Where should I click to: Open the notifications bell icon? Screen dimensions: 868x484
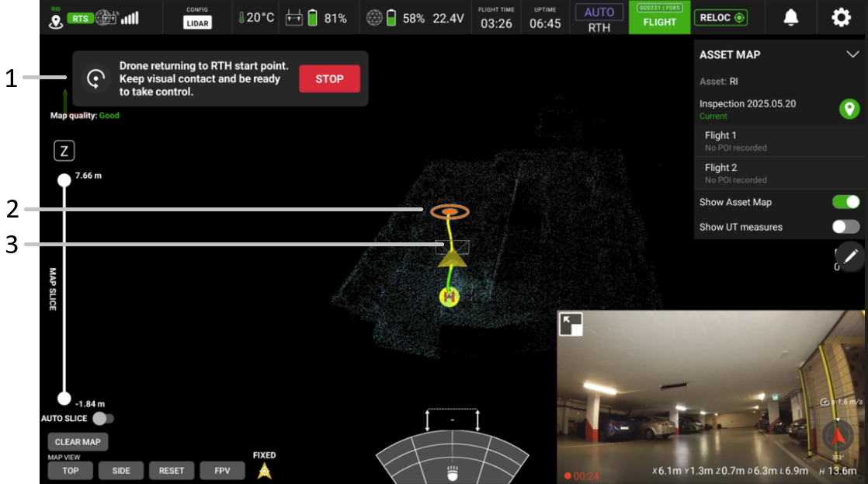(x=790, y=18)
